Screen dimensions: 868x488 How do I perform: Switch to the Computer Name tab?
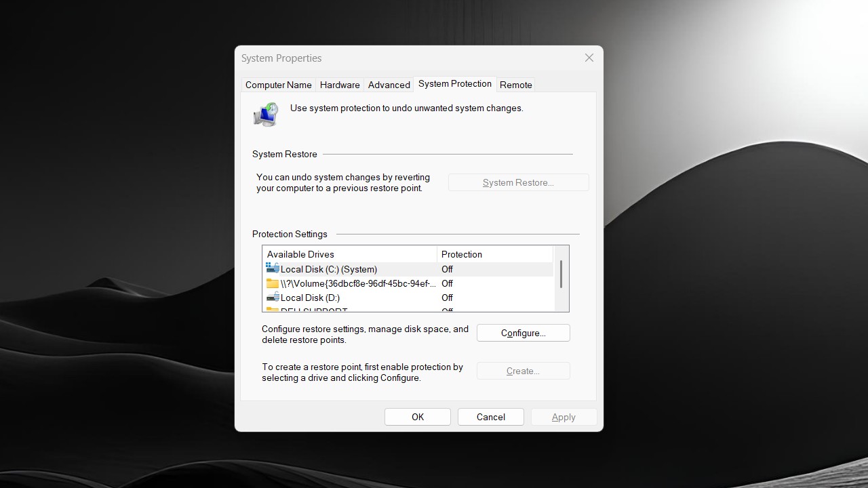coord(278,85)
